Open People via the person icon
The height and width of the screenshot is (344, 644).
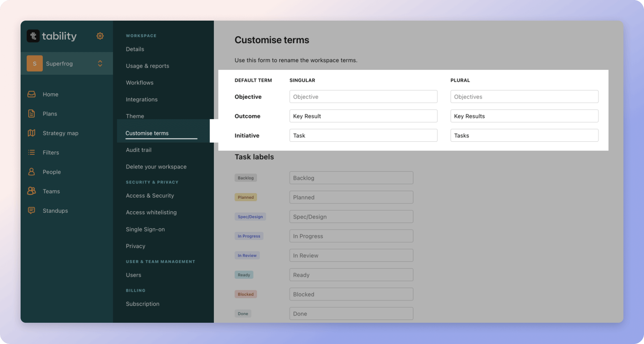(32, 172)
